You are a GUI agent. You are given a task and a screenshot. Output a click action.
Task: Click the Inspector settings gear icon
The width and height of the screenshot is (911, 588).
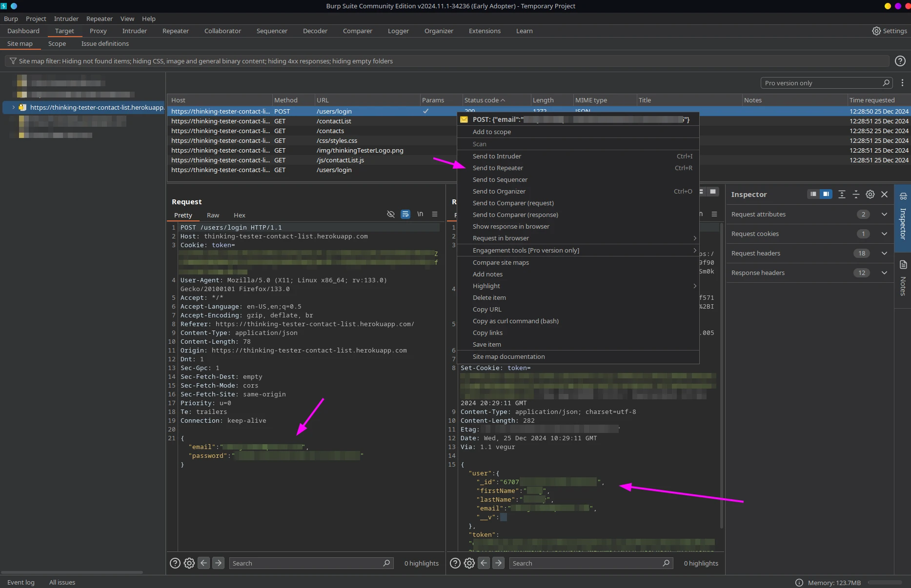pyautogui.click(x=870, y=194)
